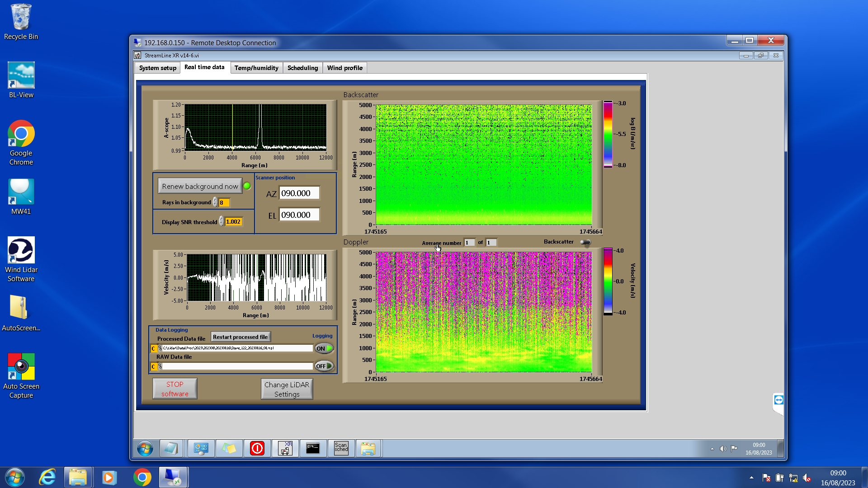Click the AZ scanner position field
Image resolution: width=868 pixels, height=488 pixels.
pos(299,193)
